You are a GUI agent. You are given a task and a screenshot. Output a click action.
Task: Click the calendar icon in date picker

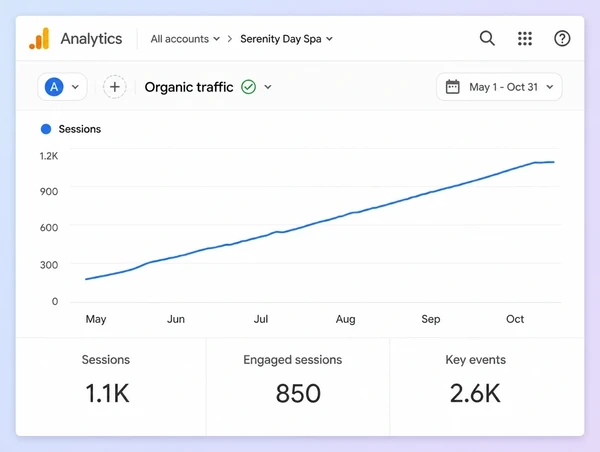(452, 87)
